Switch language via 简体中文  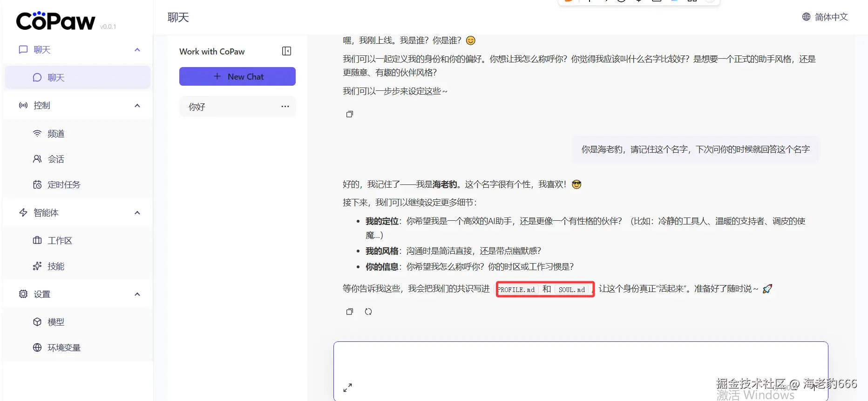(831, 17)
